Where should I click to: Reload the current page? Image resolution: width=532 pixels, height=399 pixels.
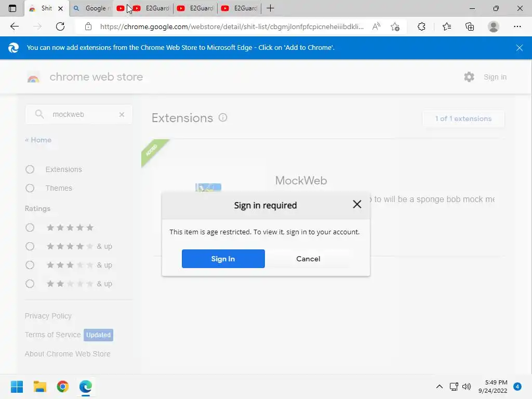(x=60, y=26)
